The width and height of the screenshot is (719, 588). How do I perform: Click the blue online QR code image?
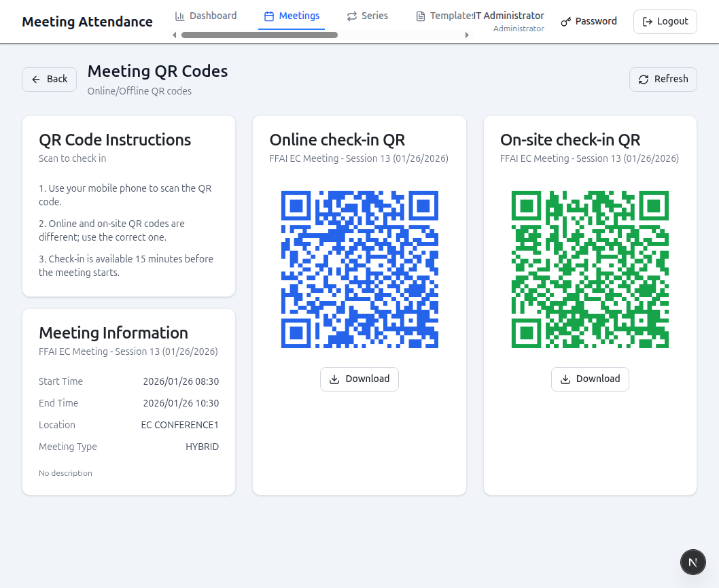point(359,269)
